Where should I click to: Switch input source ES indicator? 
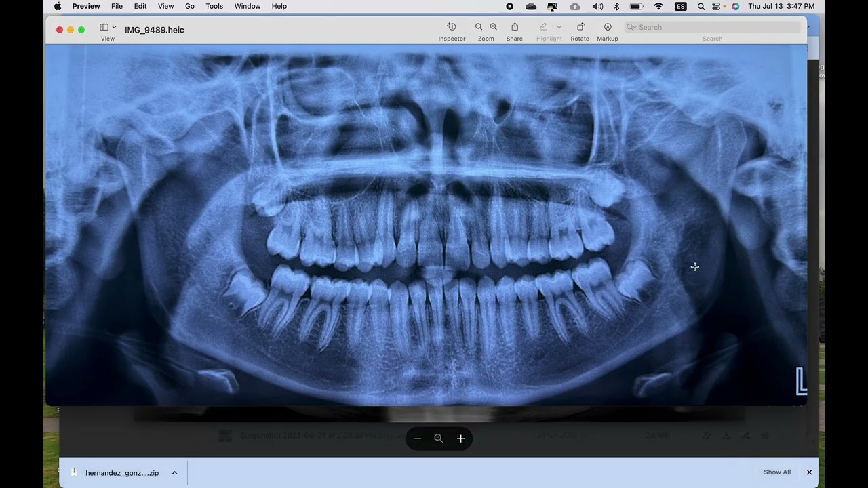coord(680,6)
